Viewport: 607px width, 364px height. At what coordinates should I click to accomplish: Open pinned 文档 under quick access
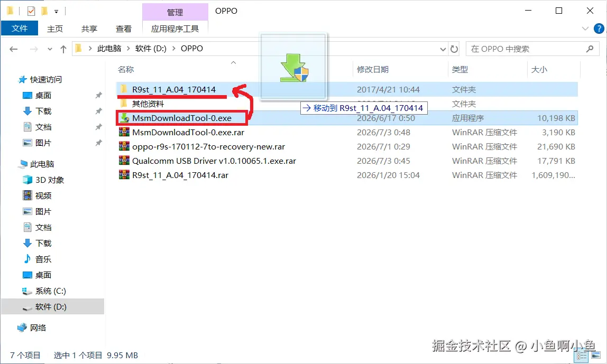pos(43,127)
